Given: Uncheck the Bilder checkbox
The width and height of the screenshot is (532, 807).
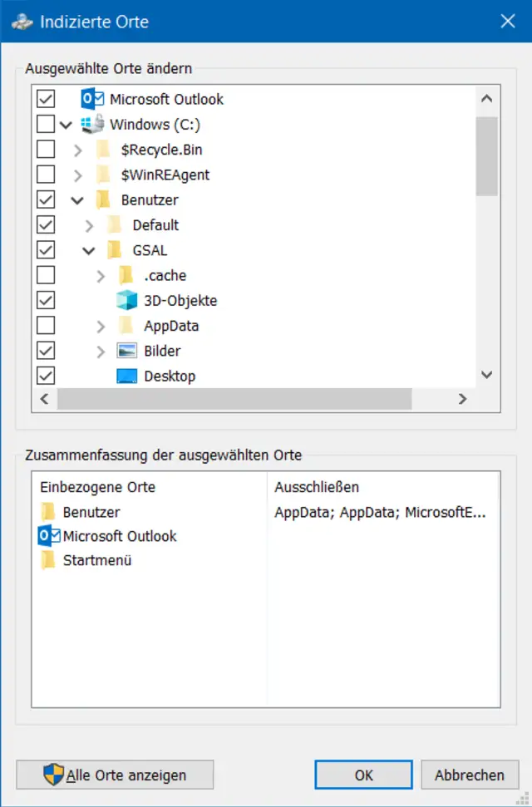Looking at the screenshot, I should pyautogui.click(x=46, y=351).
